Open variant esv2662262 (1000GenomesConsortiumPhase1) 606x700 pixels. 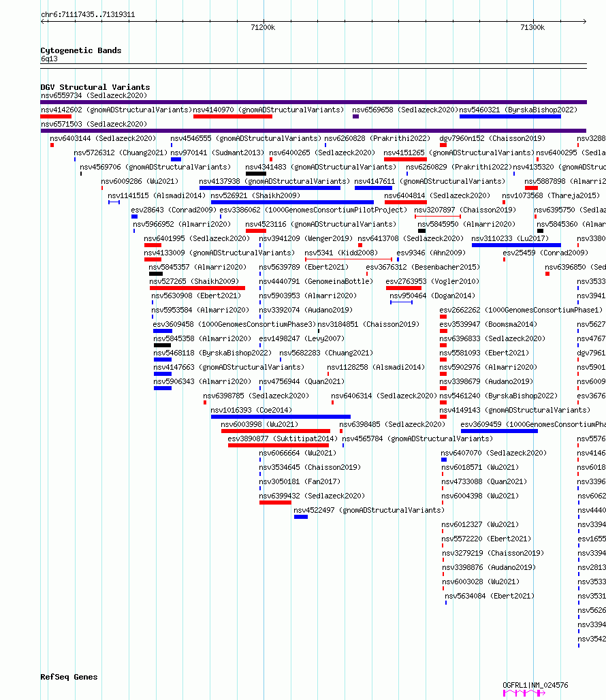click(x=521, y=310)
